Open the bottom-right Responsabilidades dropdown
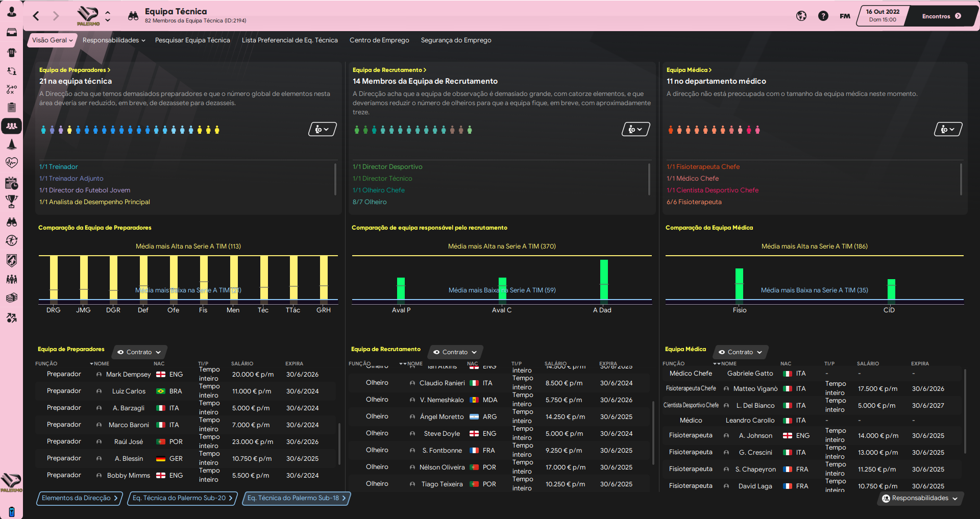980x519 pixels. click(x=920, y=498)
